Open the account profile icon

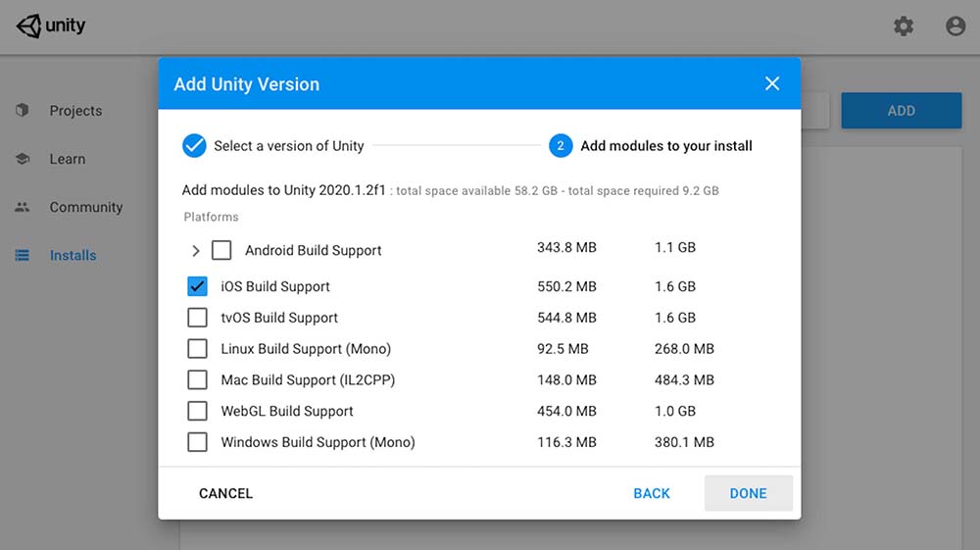coord(955,26)
